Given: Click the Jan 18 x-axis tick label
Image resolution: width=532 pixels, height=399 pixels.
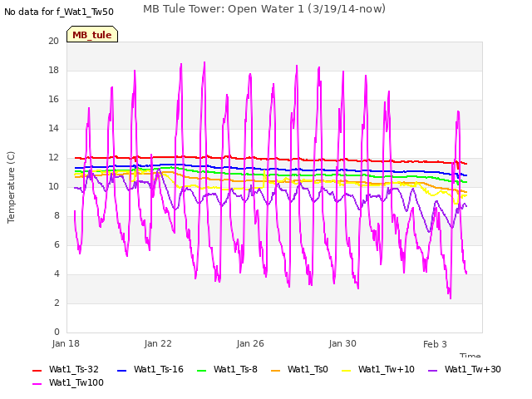Looking at the screenshot, I should tap(66, 343).
